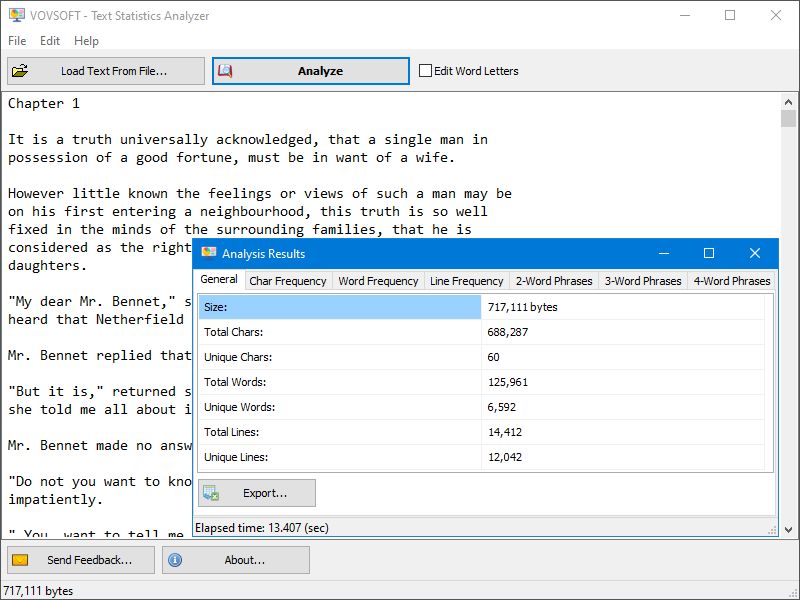Click the envelope icon on Send Feedback button
The width and height of the screenshot is (800, 600).
pyautogui.click(x=23, y=559)
